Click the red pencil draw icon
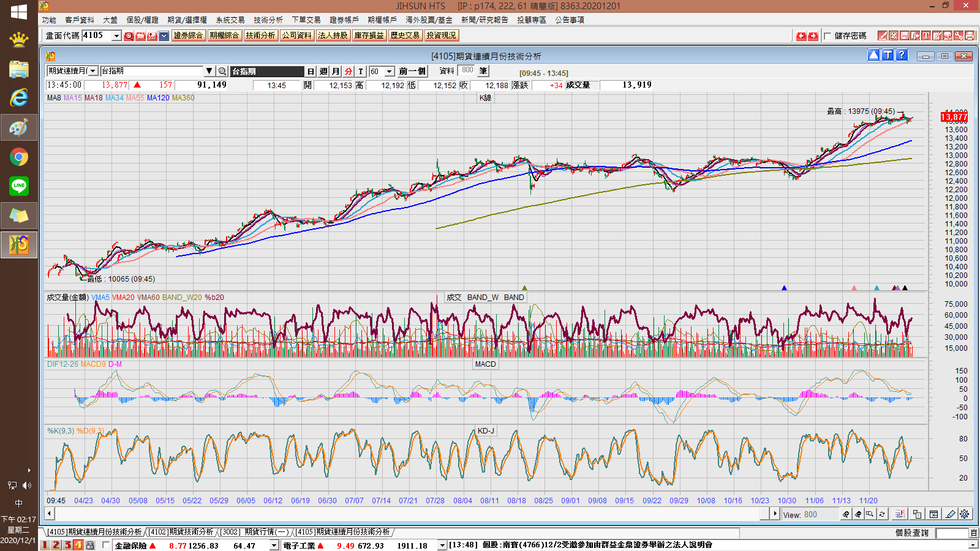This screenshot has height=551, width=980. pyautogui.click(x=883, y=36)
